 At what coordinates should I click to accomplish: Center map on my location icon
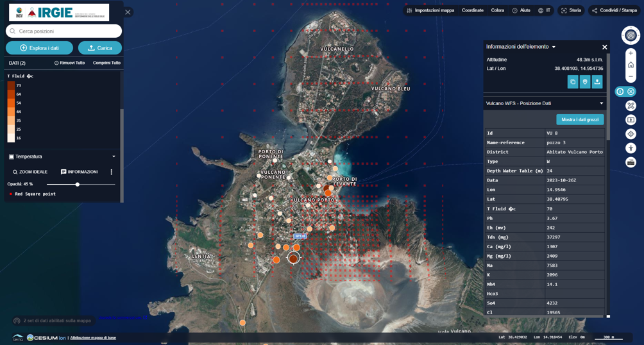point(631,134)
